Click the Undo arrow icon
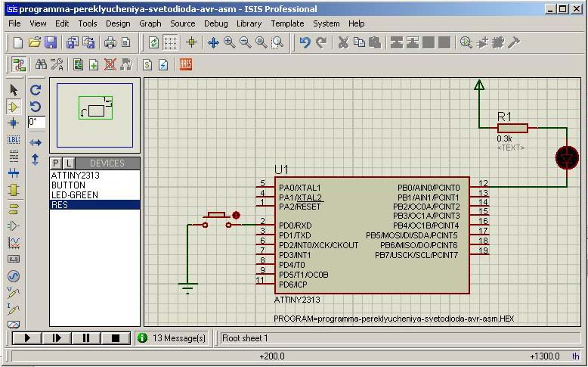Image resolution: width=588 pixels, height=367 pixels. [x=305, y=43]
